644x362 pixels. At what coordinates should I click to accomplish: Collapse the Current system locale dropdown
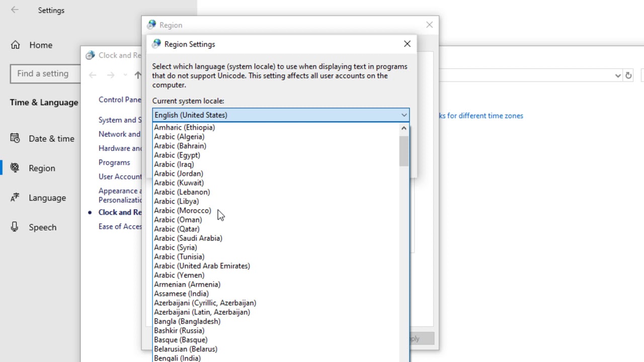coord(404,115)
